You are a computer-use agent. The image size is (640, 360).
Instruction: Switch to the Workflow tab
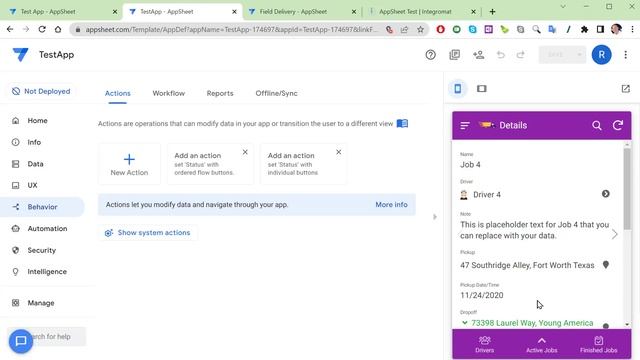169,93
